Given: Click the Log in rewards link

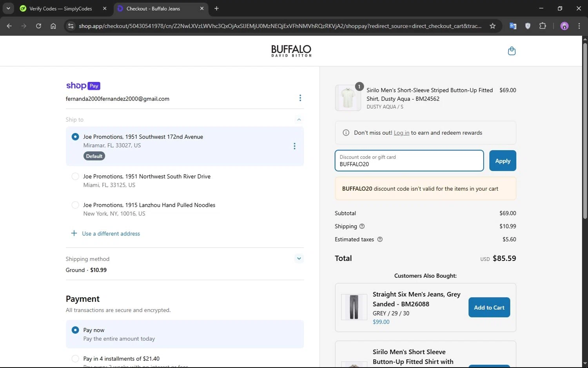Looking at the screenshot, I should (401, 133).
